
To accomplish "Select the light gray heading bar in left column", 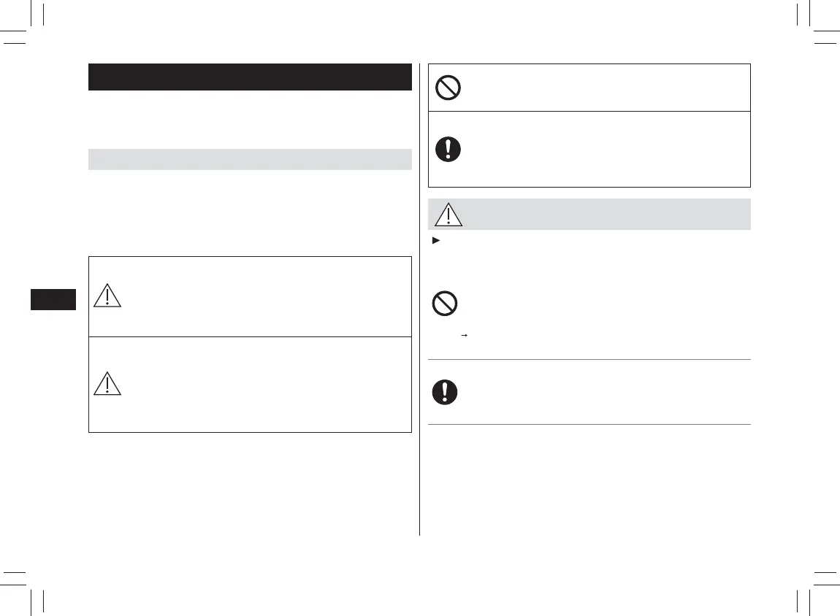I will pyautogui.click(x=250, y=158).
